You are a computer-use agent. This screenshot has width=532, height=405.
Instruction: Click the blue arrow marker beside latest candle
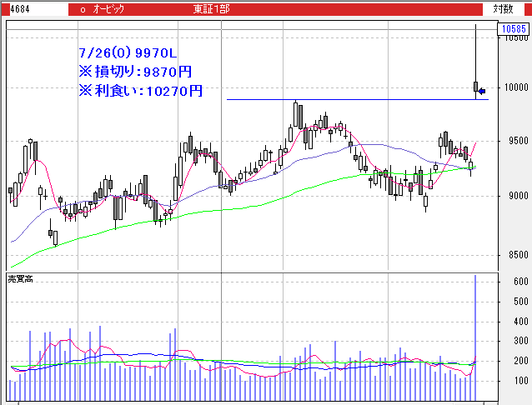(x=483, y=90)
